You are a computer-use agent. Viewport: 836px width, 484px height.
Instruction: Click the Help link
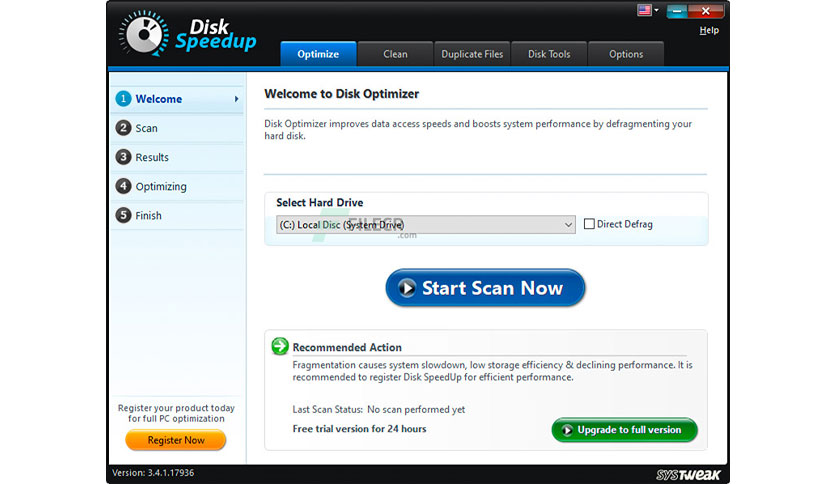(709, 30)
